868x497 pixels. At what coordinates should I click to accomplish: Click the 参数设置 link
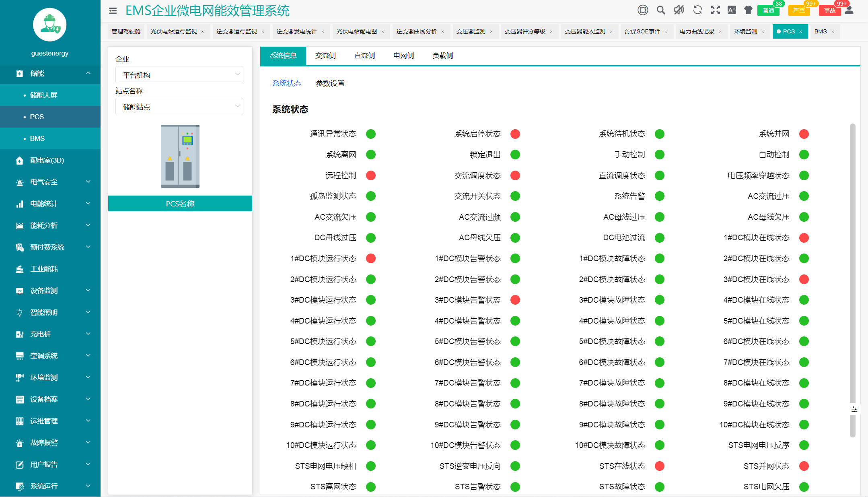[x=330, y=83]
